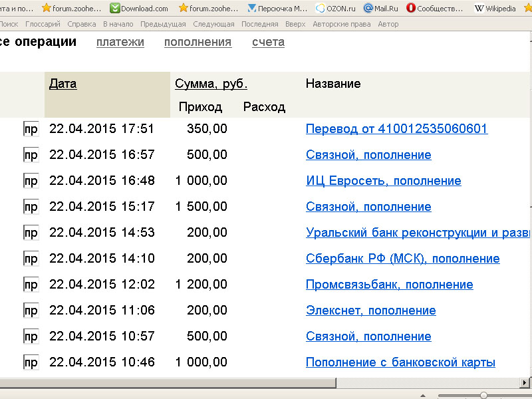532x399 pixels.
Task: Click the 'пр' icon for the 17:51 transaction
Action: click(x=31, y=129)
